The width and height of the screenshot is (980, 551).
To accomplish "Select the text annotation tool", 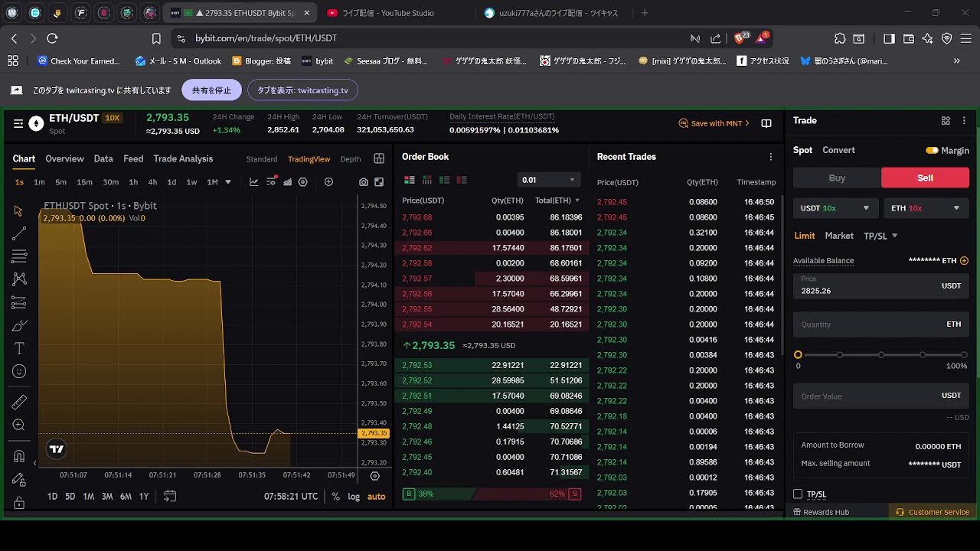I will pyautogui.click(x=19, y=347).
